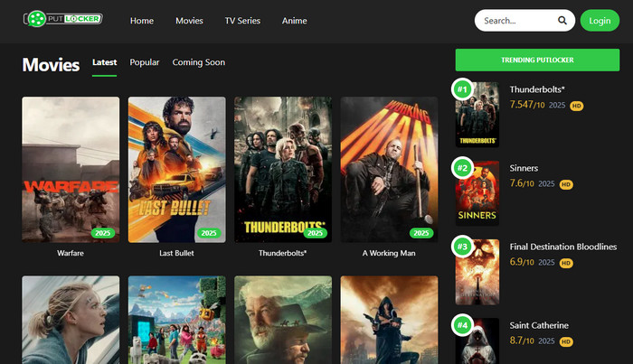633x364 pixels.
Task: Click the 8.7/10 rating text
Action: pyautogui.click(x=522, y=341)
